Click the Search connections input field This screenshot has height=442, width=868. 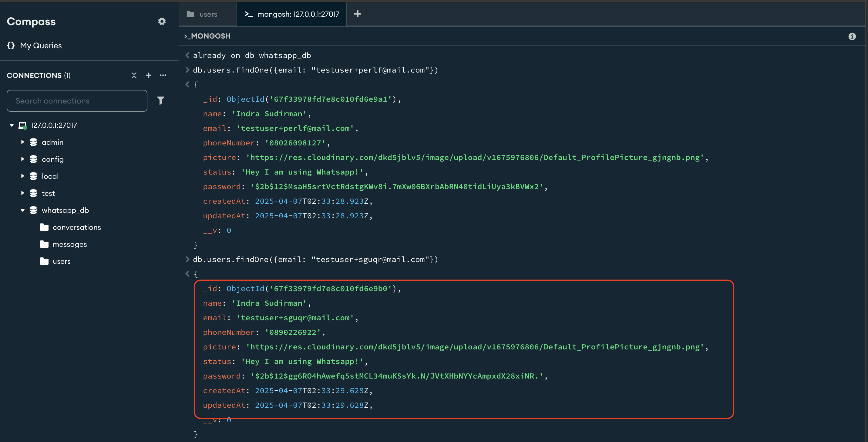77,100
